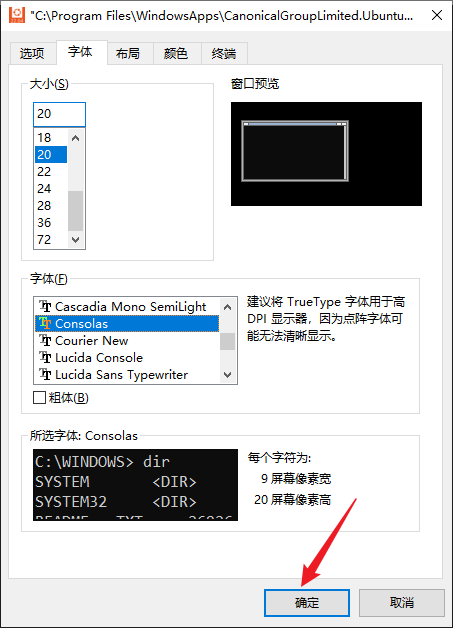Screen dimensions: 453x628
Task: Confirm with the 确定 button
Action: pyautogui.click(x=307, y=602)
